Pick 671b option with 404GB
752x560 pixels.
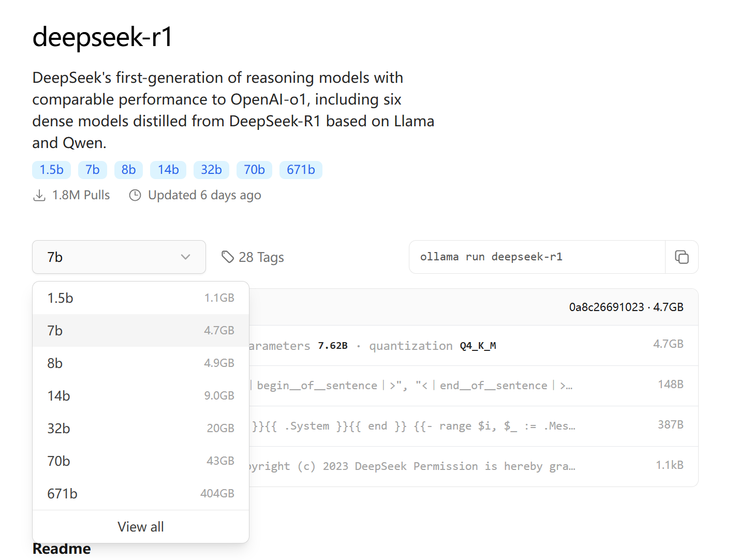pyautogui.click(x=141, y=493)
